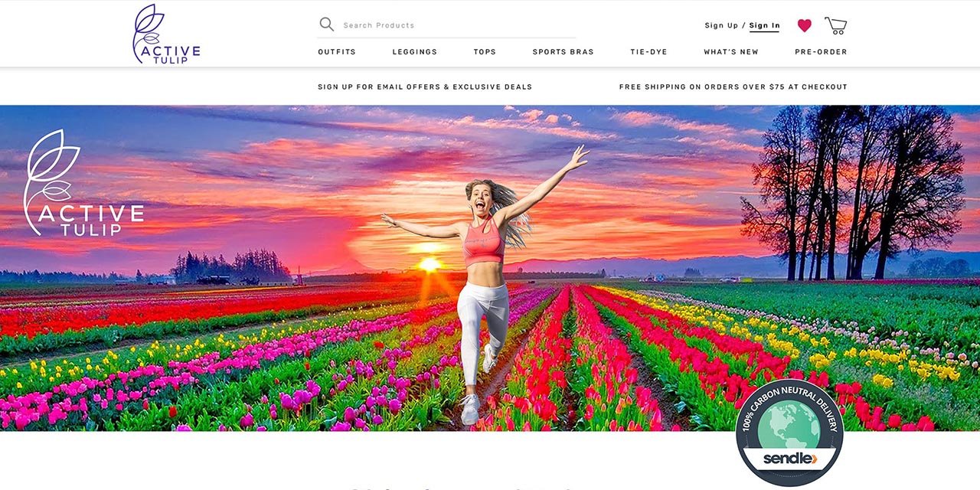980x490 pixels.
Task: Browse the Tie-Dye collection
Action: 648,52
